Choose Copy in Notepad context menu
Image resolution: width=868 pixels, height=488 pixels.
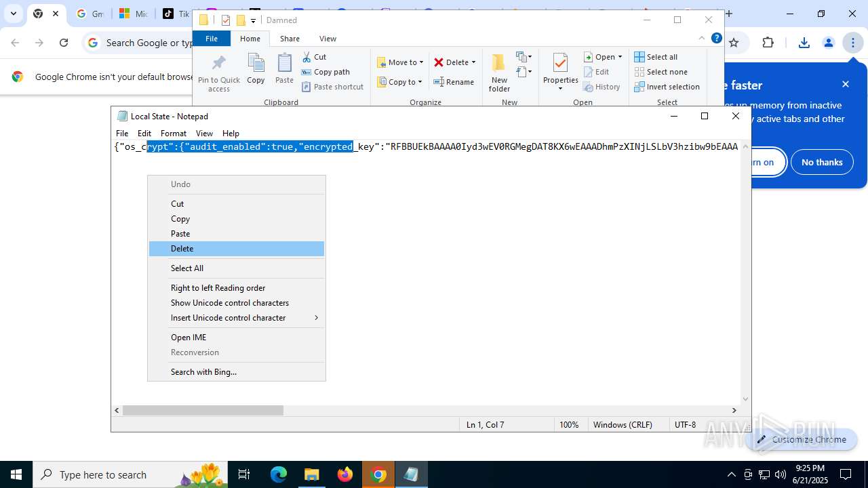236,219
